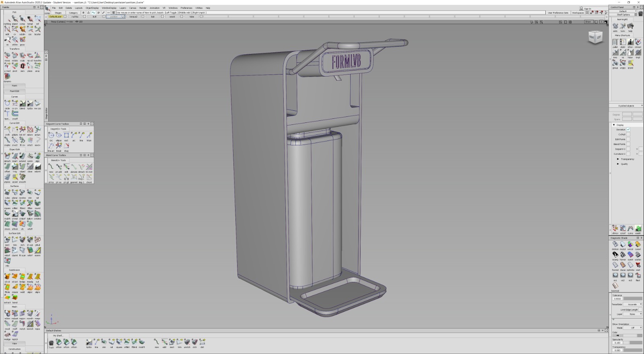
Task: Enable the Cv/Hull display checkbox
Action: pyautogui.click(x=628, y=134)
